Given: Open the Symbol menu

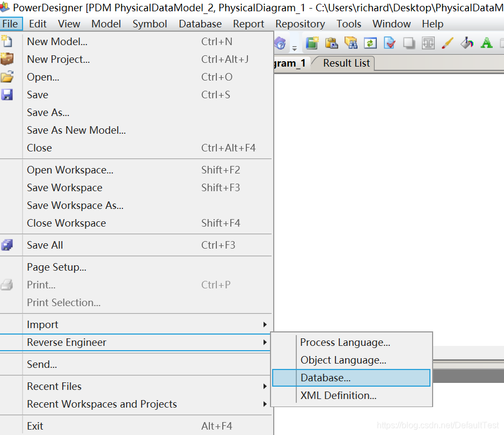Looking at the screenshot, I should pos(150,24).
